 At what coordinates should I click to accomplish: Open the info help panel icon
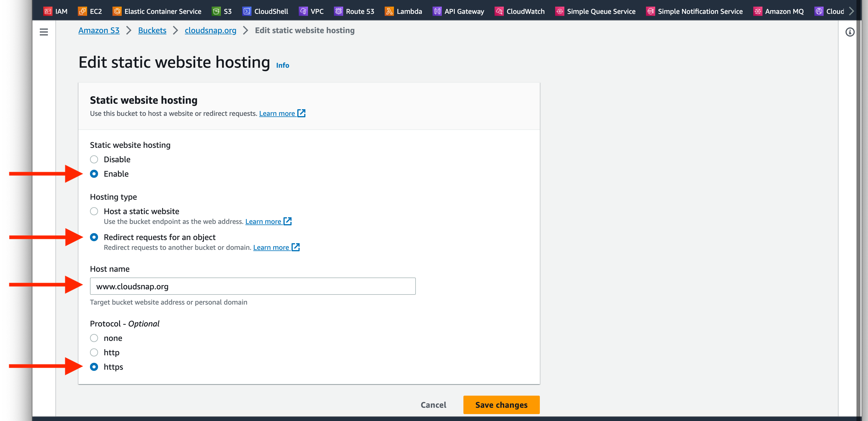pyautogui.click(x=850, y=32)
